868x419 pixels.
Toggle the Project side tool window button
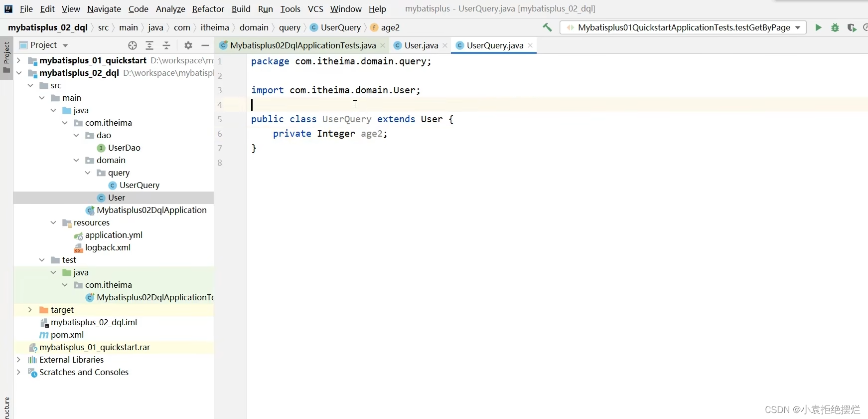[6, 57]
